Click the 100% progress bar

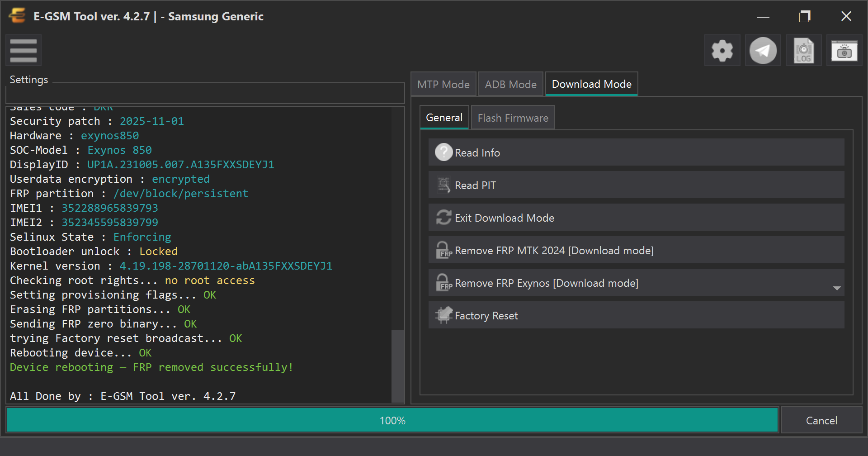click(392, 420)
